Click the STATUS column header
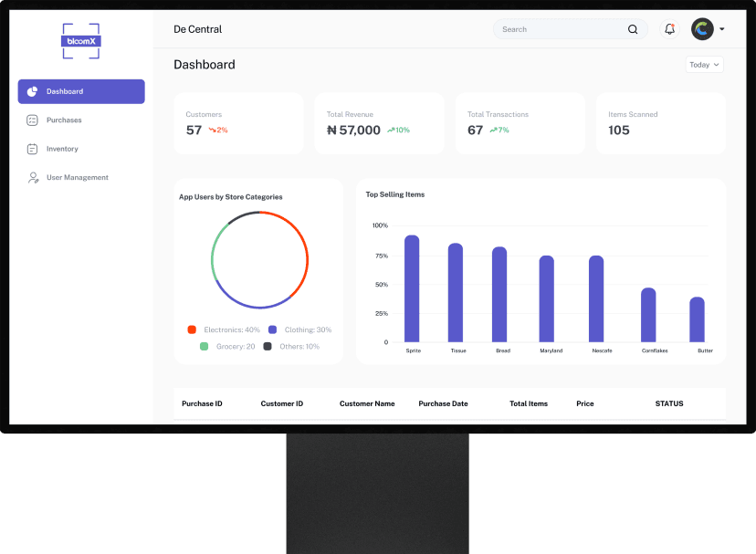The height and width of the screenshot is (554, 756). 668,403
